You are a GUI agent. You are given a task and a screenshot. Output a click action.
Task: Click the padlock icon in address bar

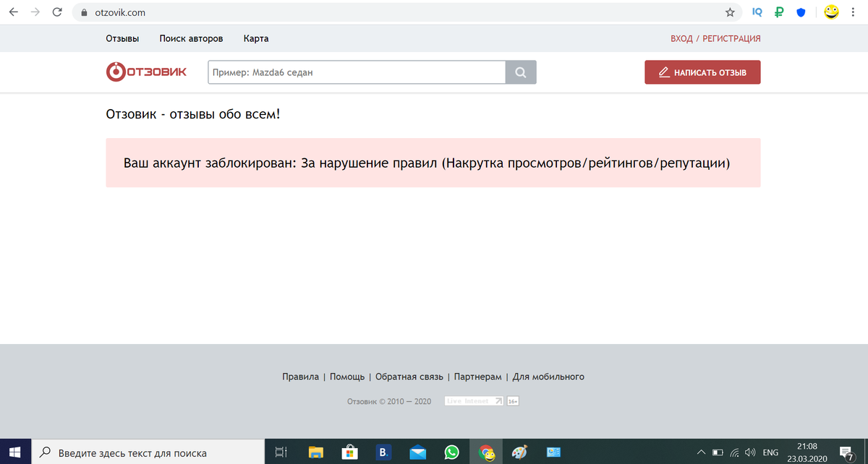point(84,12)
